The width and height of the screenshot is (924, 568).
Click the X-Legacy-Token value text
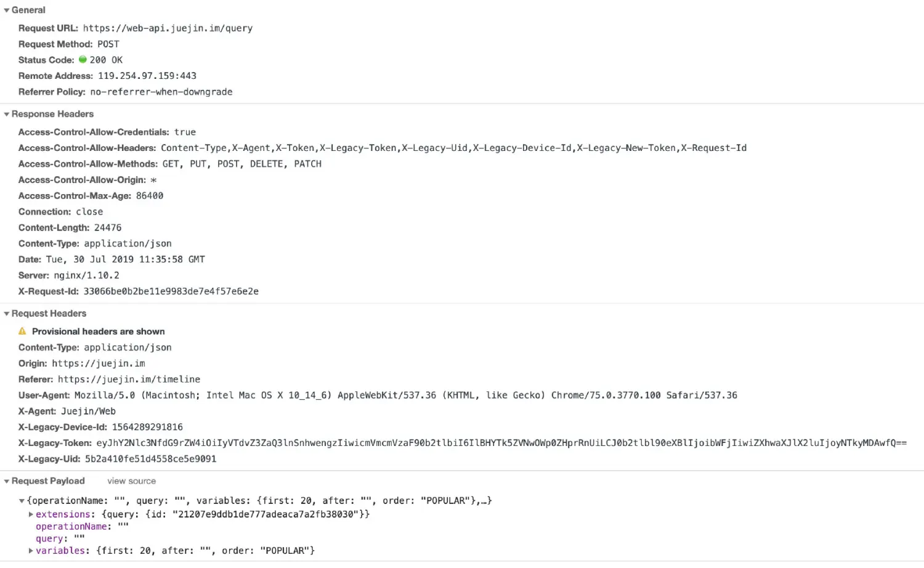tap(501, 443)
